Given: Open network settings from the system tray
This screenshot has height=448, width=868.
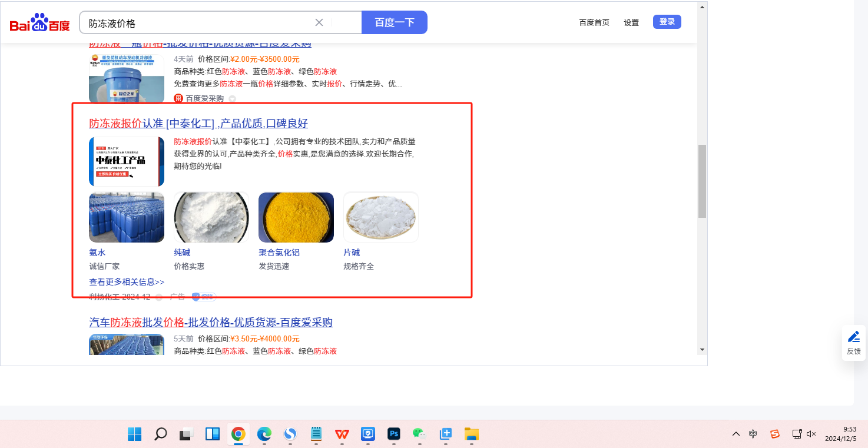Looking at the screenshot, I should coord(797,434).
